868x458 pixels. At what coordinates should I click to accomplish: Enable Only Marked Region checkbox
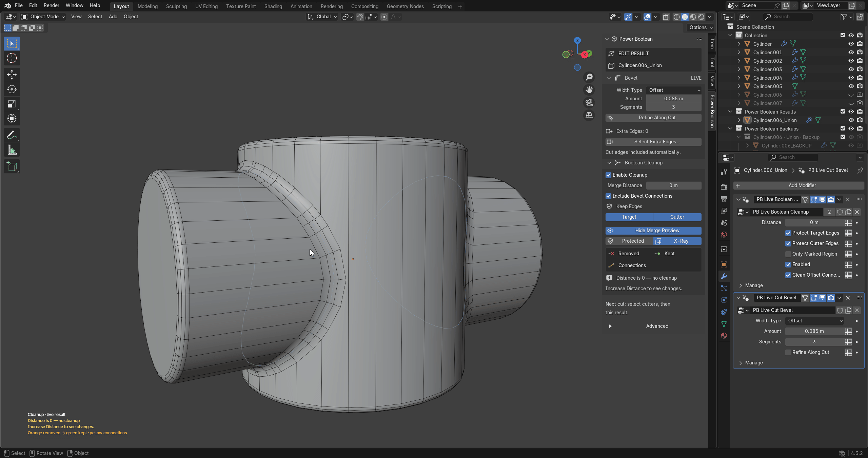[788, 254]
